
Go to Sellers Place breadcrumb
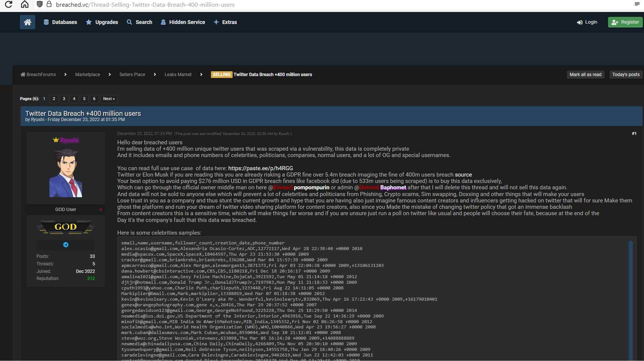(132, 75)
